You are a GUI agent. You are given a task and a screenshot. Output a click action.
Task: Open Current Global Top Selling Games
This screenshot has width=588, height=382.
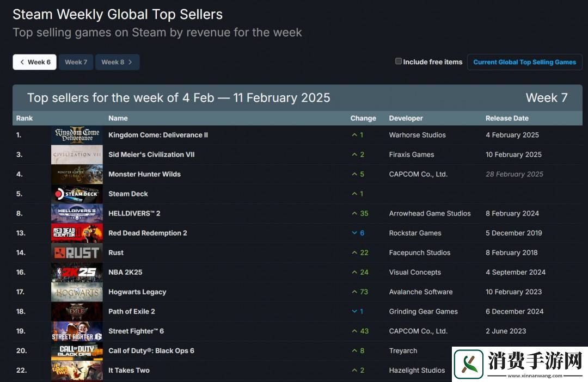click(x=524, y=62)
